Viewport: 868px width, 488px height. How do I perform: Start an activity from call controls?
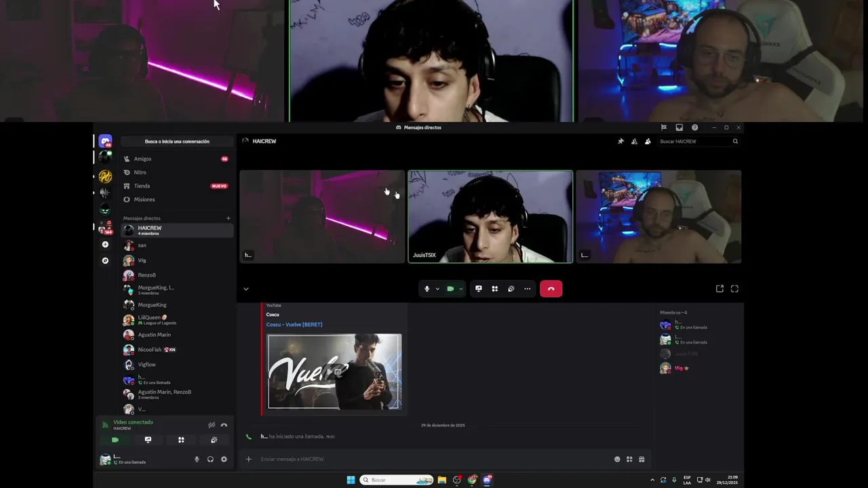(495, 289)
